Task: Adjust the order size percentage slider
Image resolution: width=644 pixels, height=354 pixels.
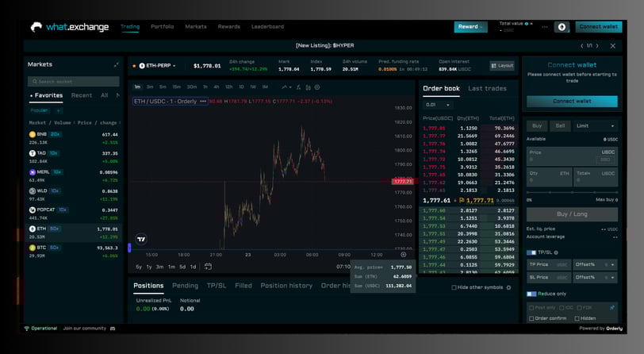Action: (572, 192)
